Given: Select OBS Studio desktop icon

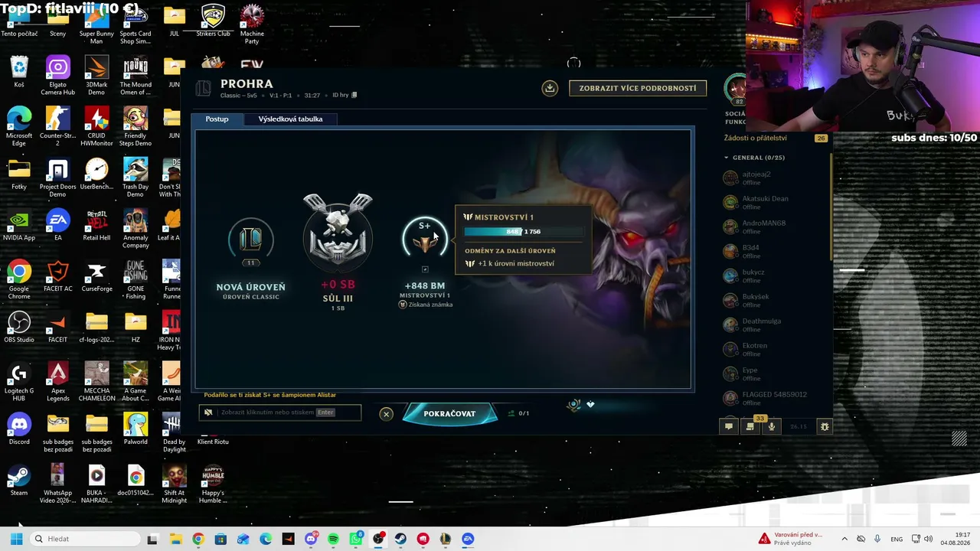Looking at the screenshot, I should click(x=19, y=328).
